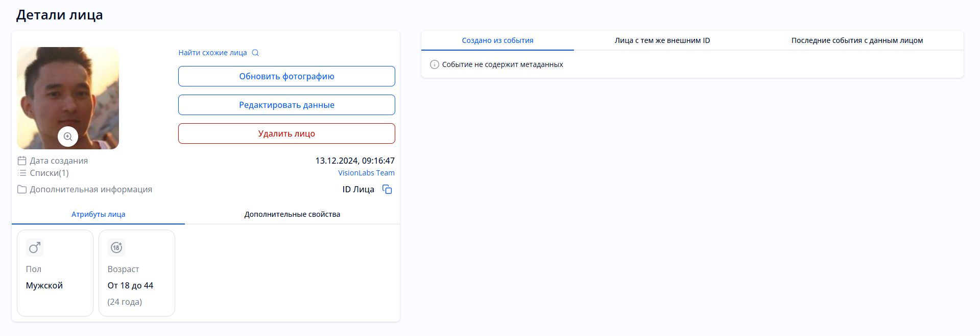
Task: Click the creation date 13.12.2024, 09:16:47
Action: coord(355,161)
